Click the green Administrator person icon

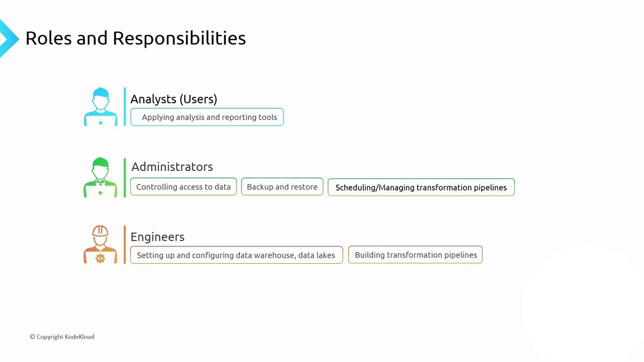click(101, 177)
